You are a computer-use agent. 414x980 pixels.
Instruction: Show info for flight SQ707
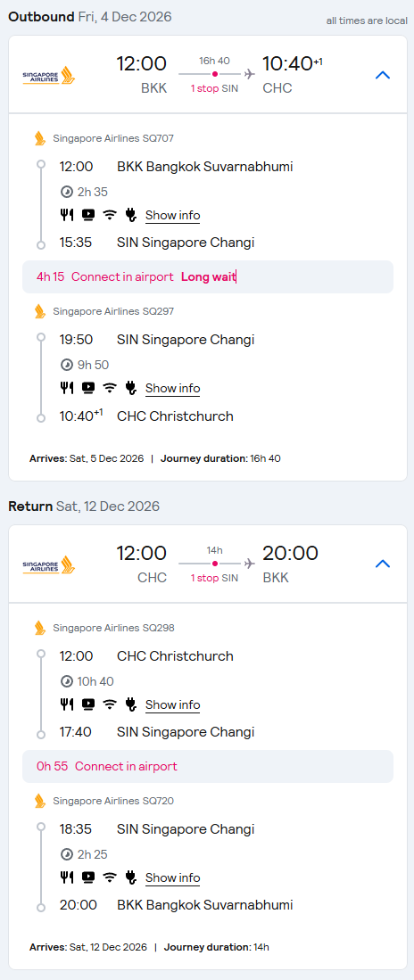[x=172, y=216]
